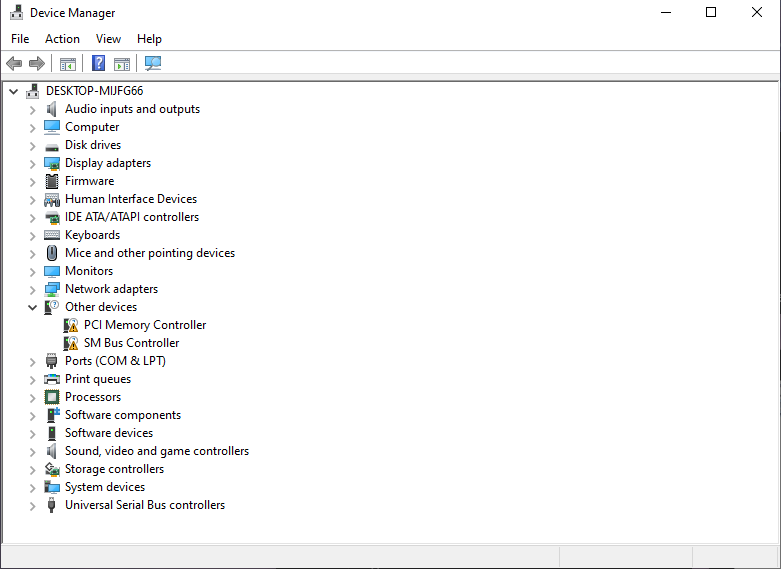Image resolution: width=781 pixels, height=569 pixels.
Task: Collapse the Other devices category
Action: [33, 308]
